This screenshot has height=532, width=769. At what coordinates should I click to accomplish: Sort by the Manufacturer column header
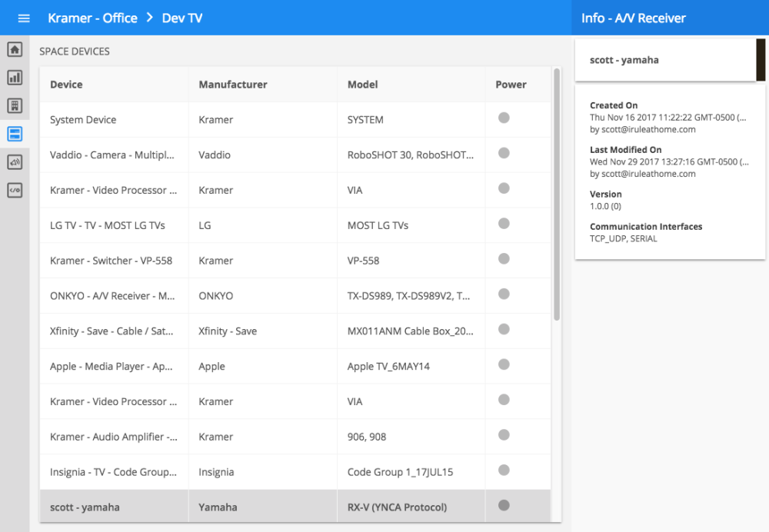click(x=233, y=85)
